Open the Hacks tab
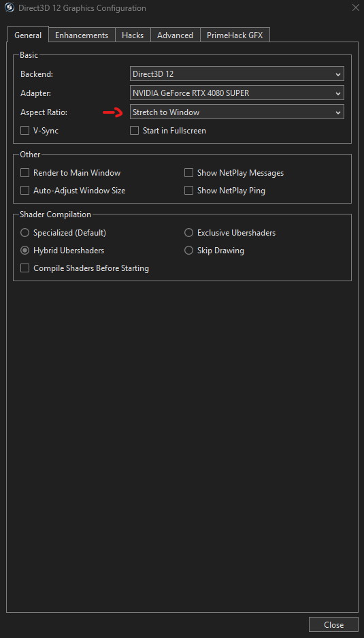The height and width of the screenshot is (638, 364). (133, 35)
